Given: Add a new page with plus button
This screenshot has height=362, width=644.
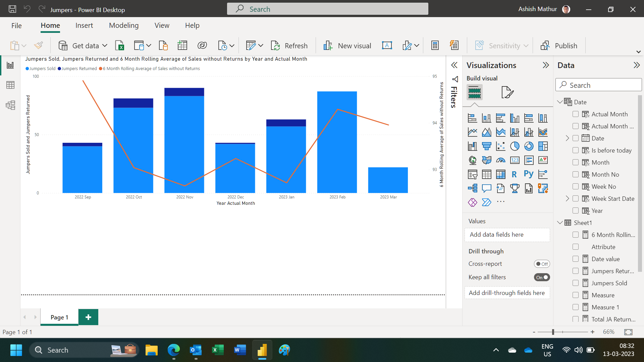Looking at the screenshot, I should (x=88, y=317).
